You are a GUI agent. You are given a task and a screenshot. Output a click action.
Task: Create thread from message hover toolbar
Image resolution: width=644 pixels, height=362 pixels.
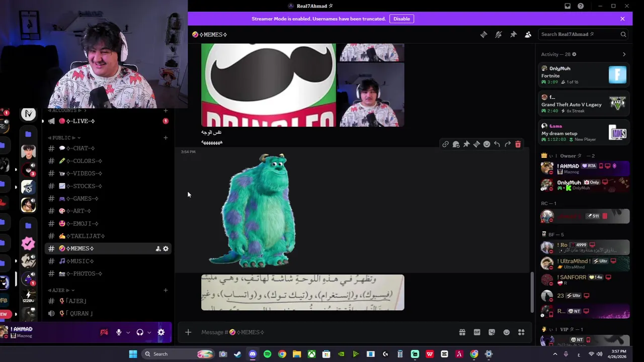pos(476,144)
